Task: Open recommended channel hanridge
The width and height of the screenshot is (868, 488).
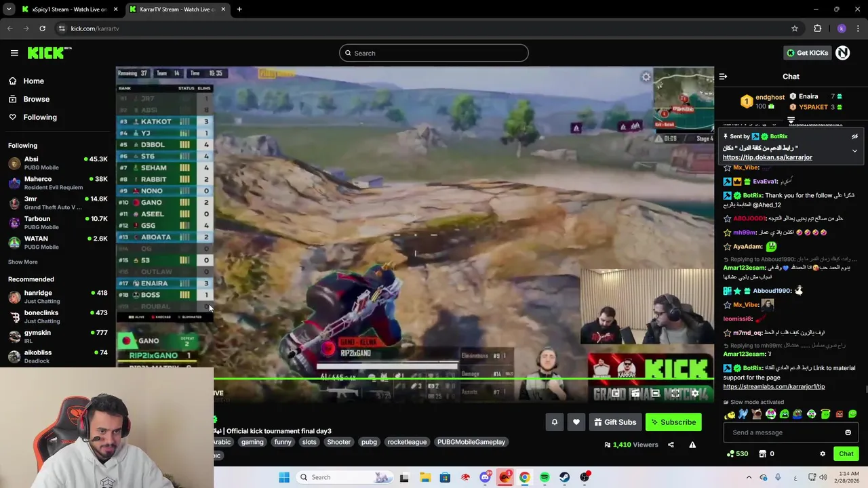Action: click(58, 297)
